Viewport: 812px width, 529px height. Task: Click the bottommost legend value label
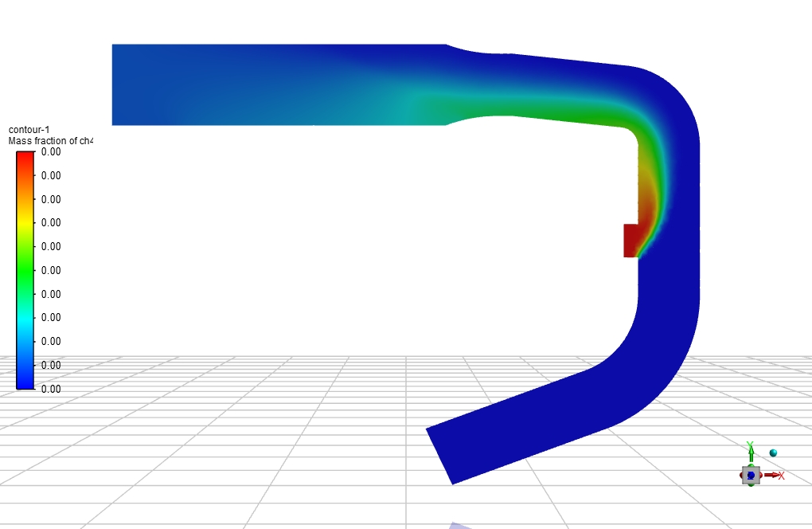pyautogui.click(x=51, y=389)
